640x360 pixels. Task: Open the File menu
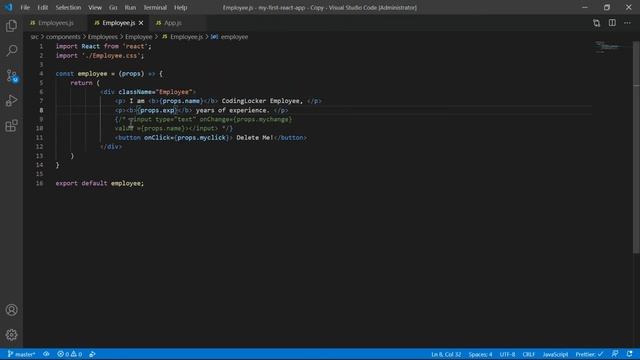(25, 7)
